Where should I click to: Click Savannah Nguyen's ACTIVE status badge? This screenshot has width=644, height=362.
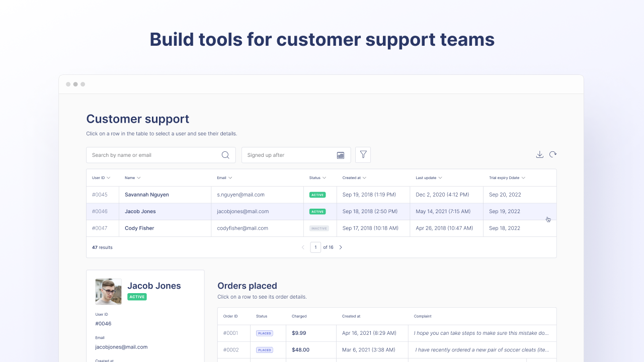point(317,195)
